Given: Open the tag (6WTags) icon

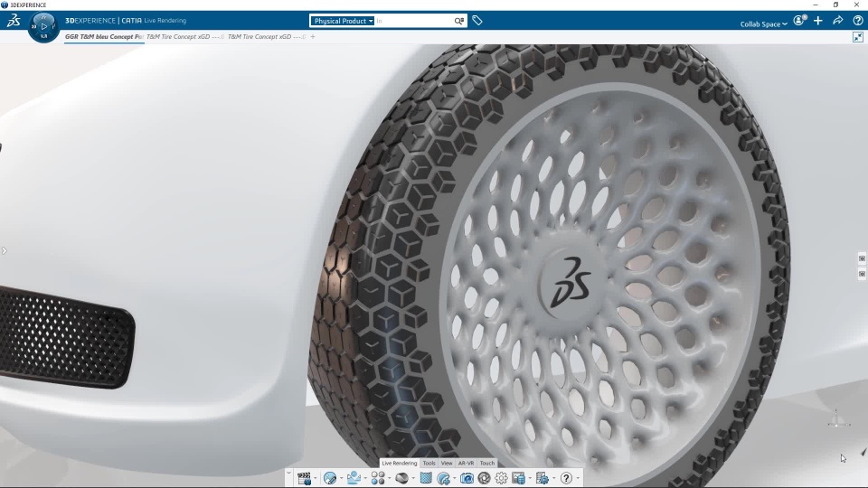Looking at the screenshot, I should point(477,21).
